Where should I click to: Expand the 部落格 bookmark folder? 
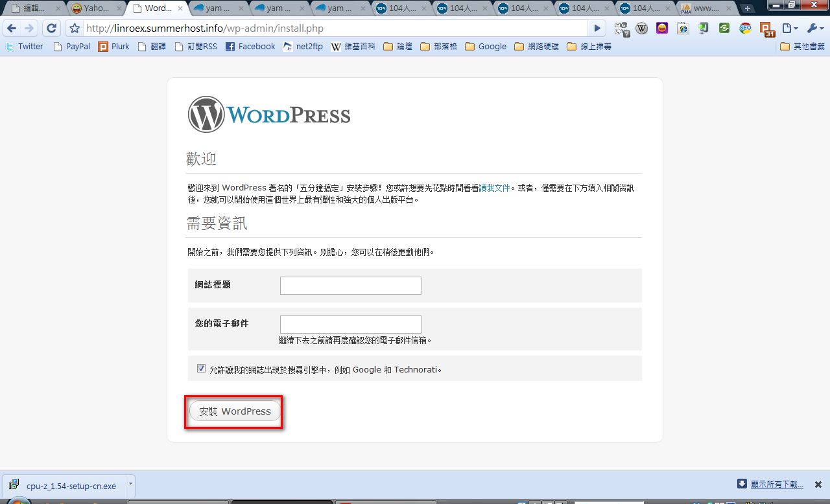point(438,47)
